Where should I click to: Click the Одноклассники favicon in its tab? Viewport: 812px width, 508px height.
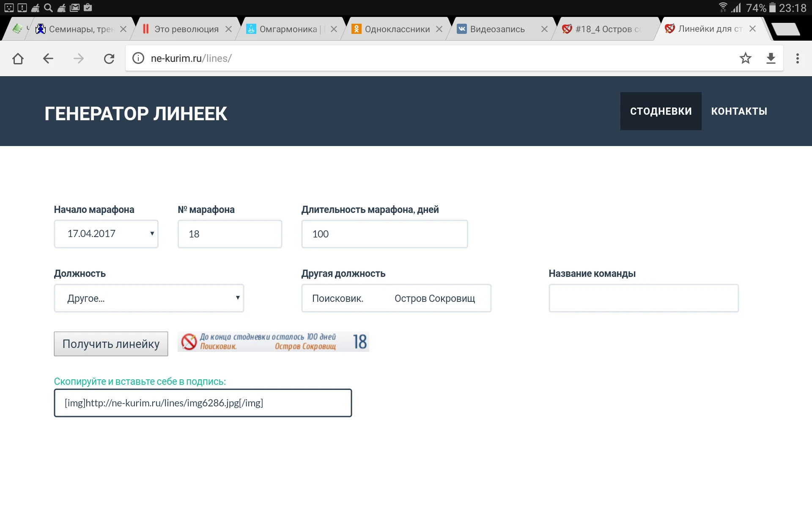[x=356, y=29]
